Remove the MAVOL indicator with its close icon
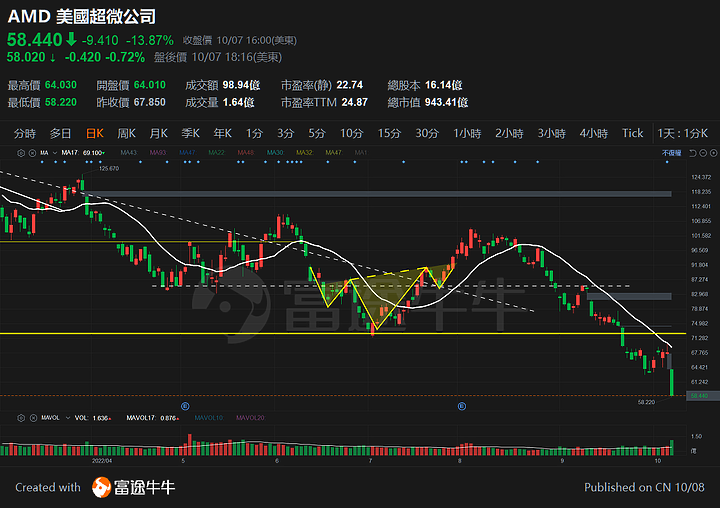 (33, 418)
